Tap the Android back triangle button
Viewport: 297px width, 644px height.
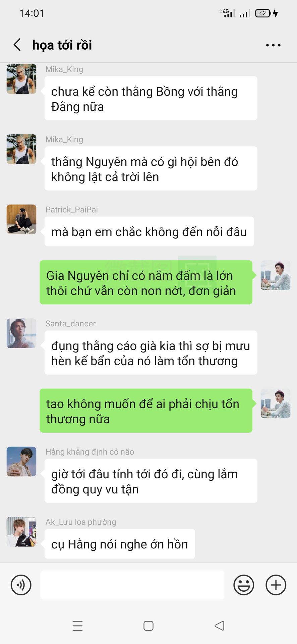(x=220, y=626)
